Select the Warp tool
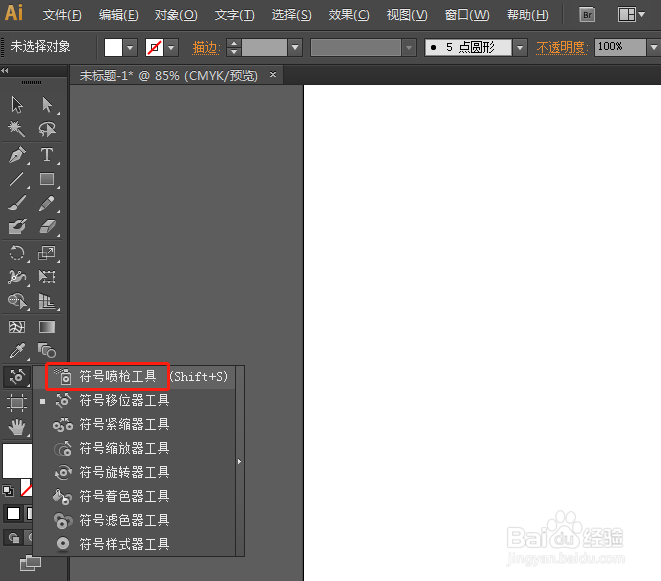 tap(17, 277)
